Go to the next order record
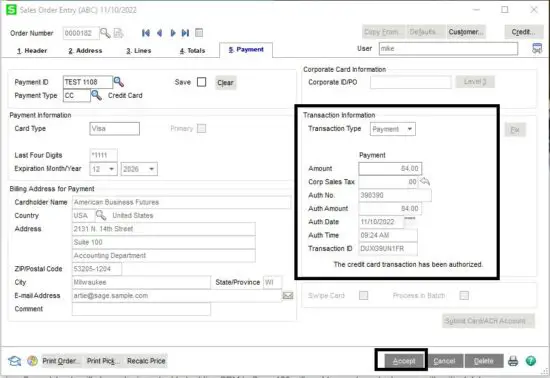Image resolution: width=550 pixels, height=378 pixels. pos(173,33)
